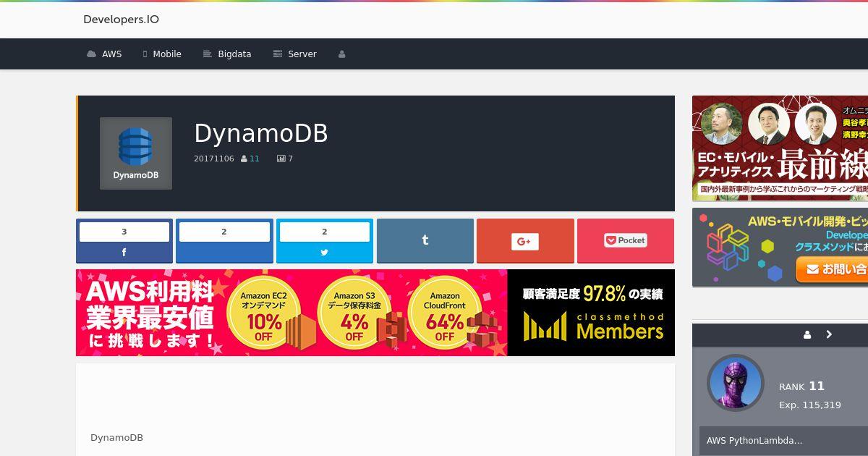The height and width of the screenshot is (456, 868).
Task: Share the article on Tumblr
Action: pos(425,241)
